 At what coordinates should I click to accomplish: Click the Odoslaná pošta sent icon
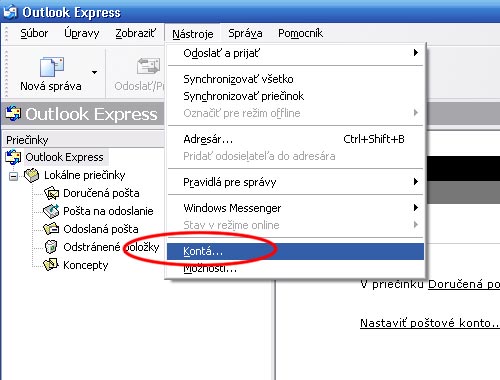[x=51, y=229]
